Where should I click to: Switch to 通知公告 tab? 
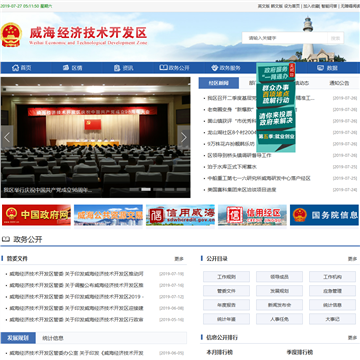(339, 83)
